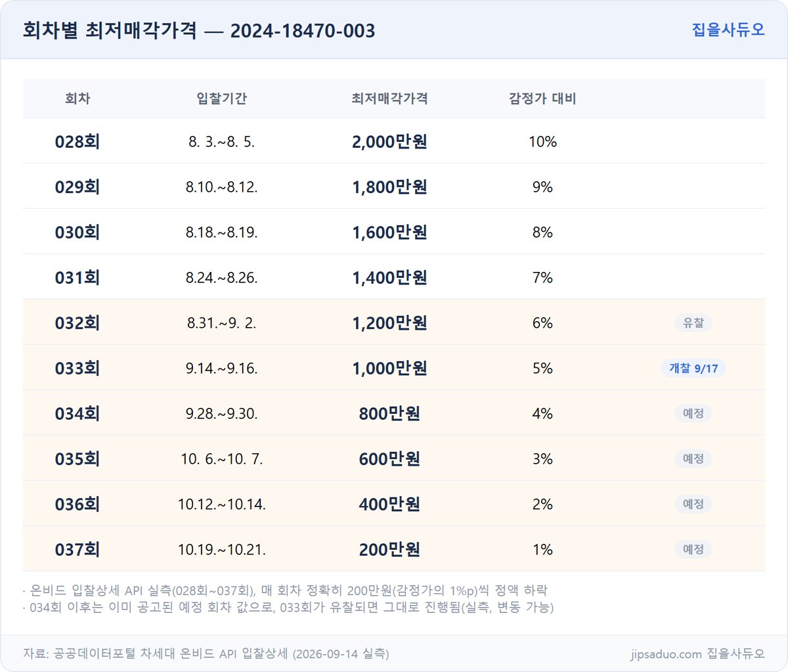
Task: Select the 031회 round cell
Action: click(77, 277)
